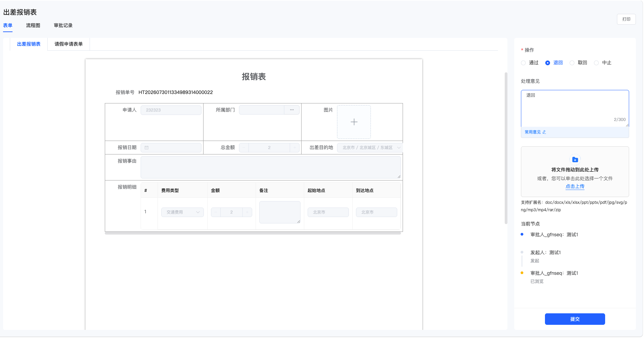Click the 报销日期 date input
This screenshot has height=338, width=644.
point(171,148)
